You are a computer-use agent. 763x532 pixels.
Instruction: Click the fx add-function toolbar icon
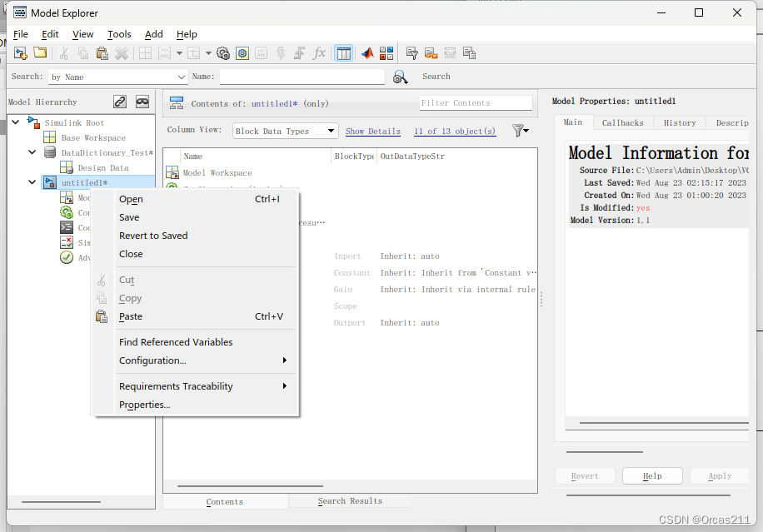[319, 52]
